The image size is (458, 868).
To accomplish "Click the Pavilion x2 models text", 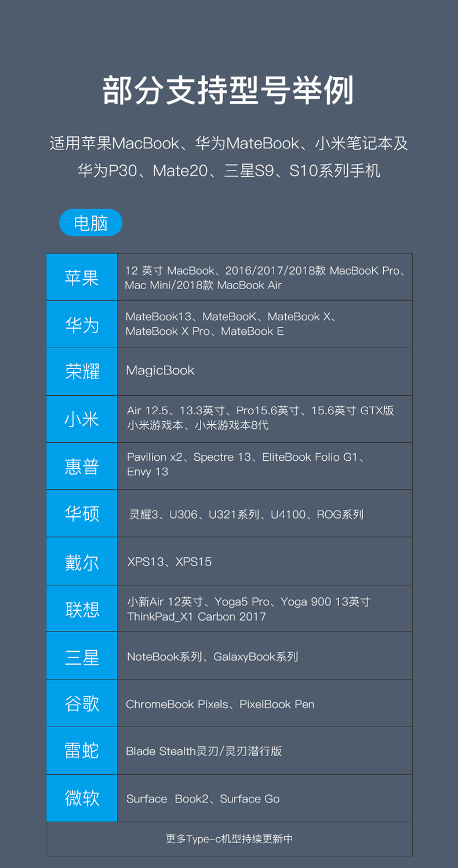I will [245, 464].
